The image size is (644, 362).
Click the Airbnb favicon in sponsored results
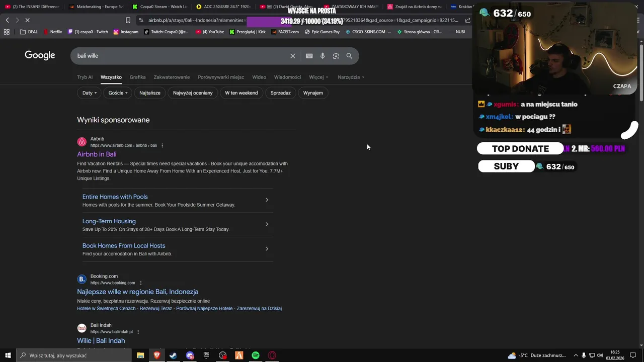point(82,142)
